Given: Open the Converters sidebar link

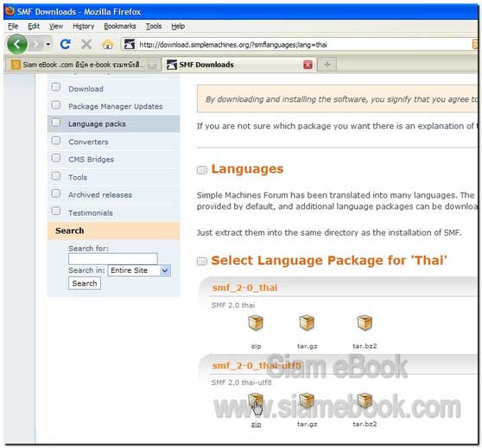Looking at the screenshot, I should click(88, 142).
